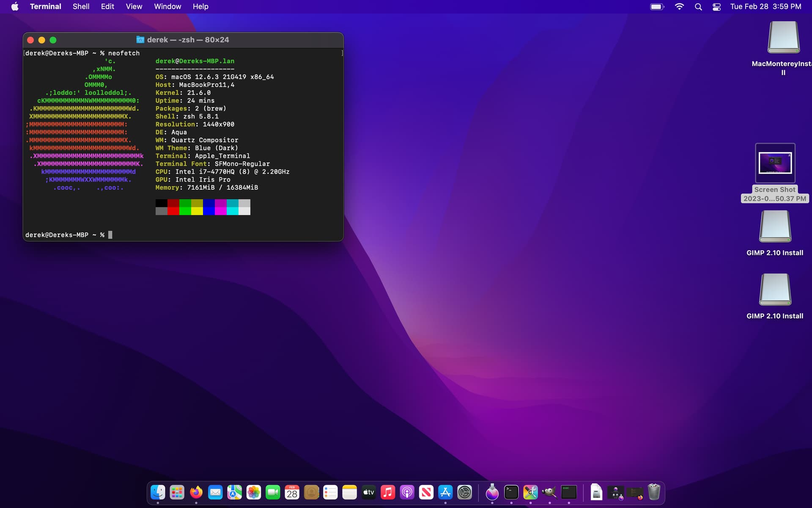The height and width of the screenshot is (508, 812).
Task: Start FaceTime from the Dock
Action: click(273, 492)
